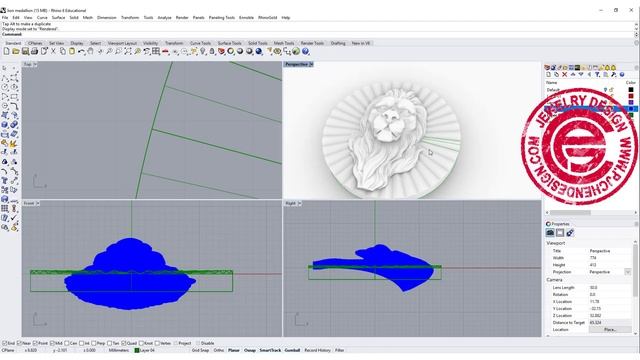This screenshot has width=640, height=360.
Task: Click Record History in status bar
Action: pyautogui.click(x=317, y=350)
